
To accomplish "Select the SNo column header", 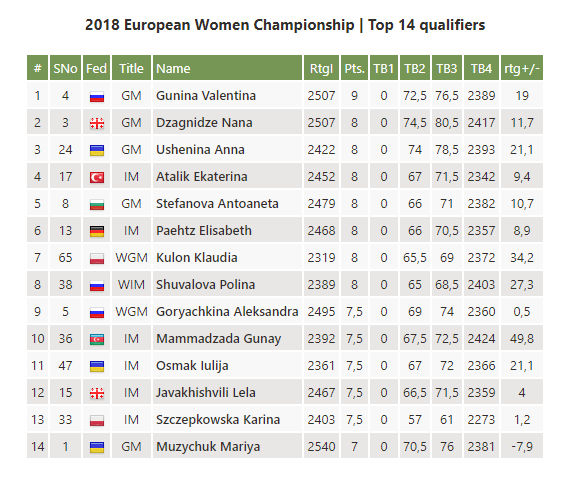I will click(x=65, y=68).
